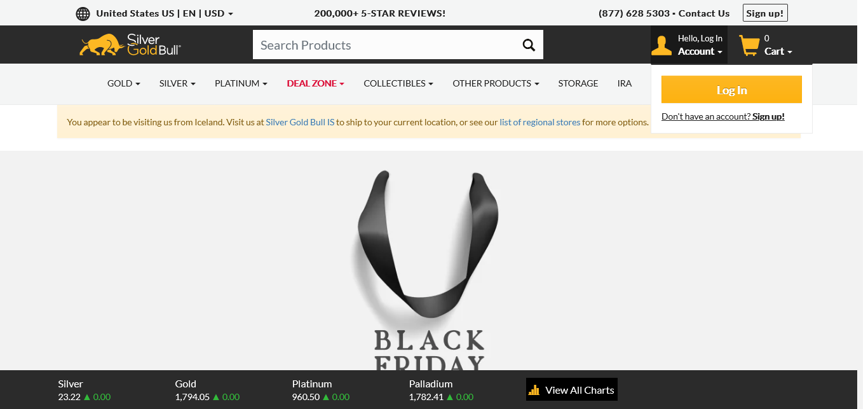Click the shopping cart icon
This screenshot has height=409, width=868.
pos(749,45)
